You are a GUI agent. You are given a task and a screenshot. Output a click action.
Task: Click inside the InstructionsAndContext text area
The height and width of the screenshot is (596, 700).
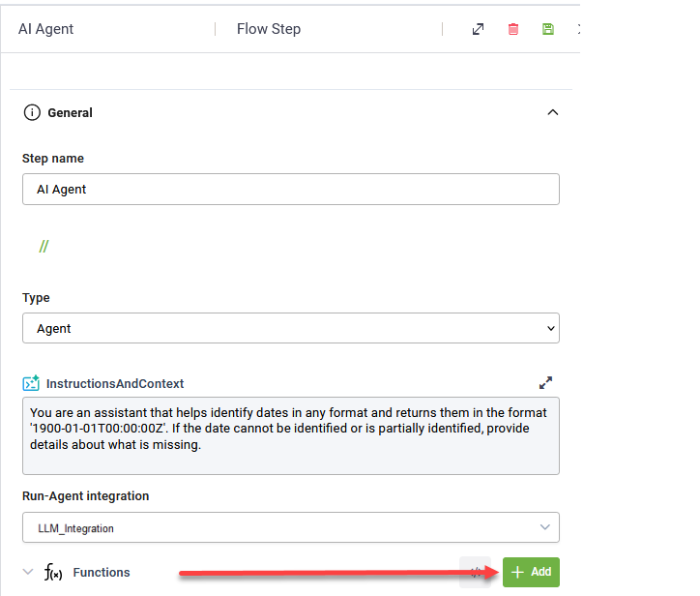(x=291, y=436)
